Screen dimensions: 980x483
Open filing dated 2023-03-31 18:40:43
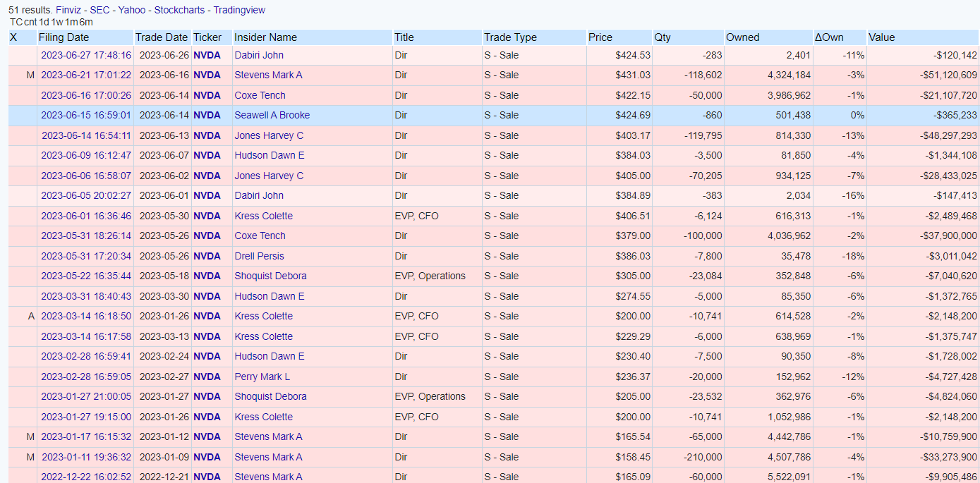pyautogui.click(x=86, y=296)
